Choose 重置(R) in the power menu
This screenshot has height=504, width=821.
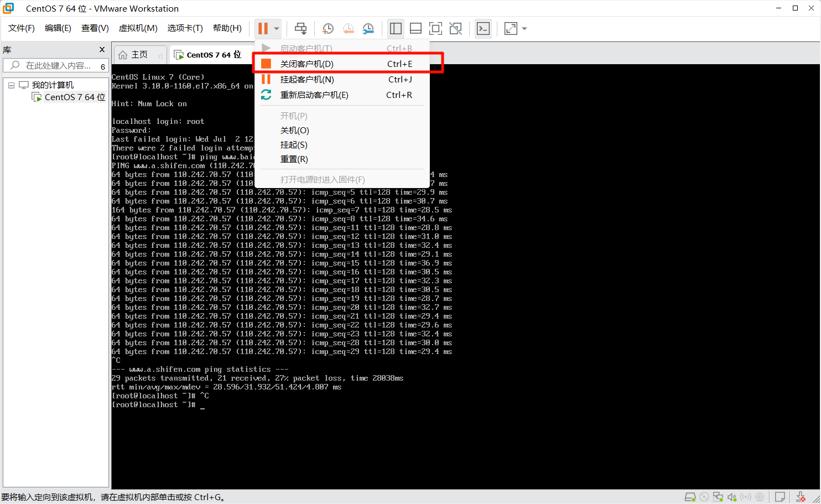[342, 159]
